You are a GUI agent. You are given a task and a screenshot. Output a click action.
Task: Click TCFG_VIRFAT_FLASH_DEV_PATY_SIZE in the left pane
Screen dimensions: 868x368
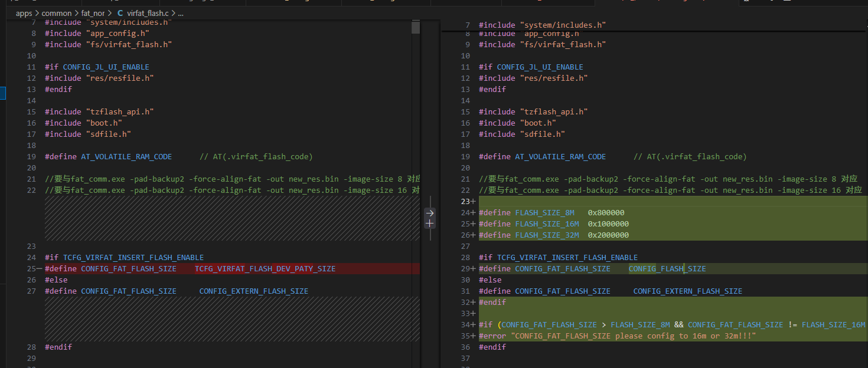(265, 268)
